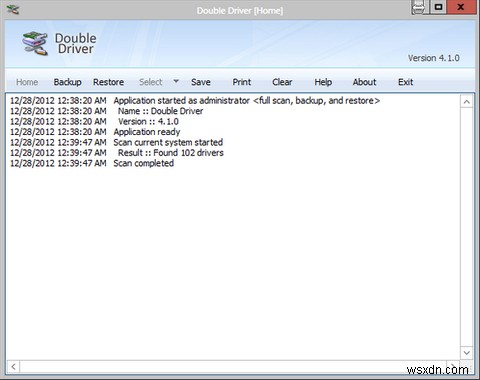Clear the log window
480x380 pixels.
(x=282, y=82)
